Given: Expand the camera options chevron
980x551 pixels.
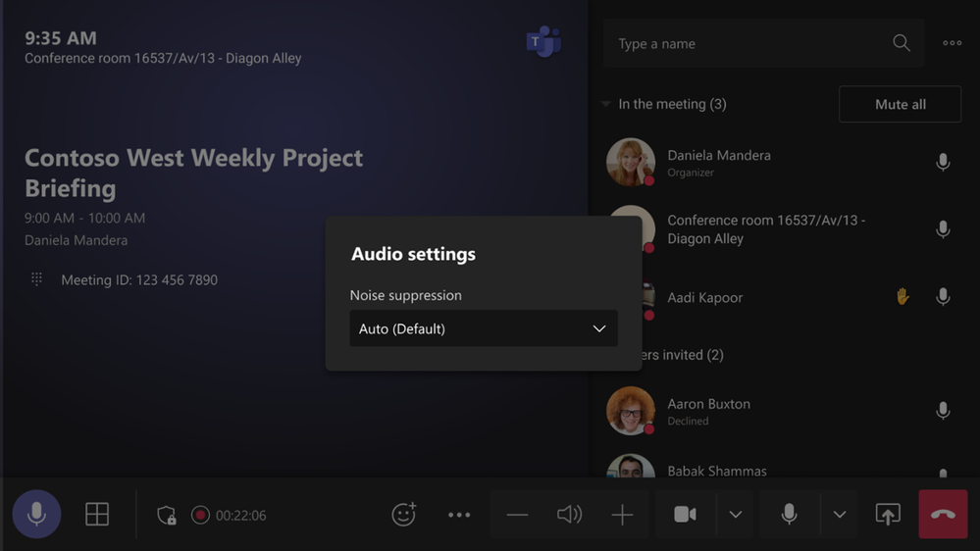Looking at the screenshot, I should point(736,515).
